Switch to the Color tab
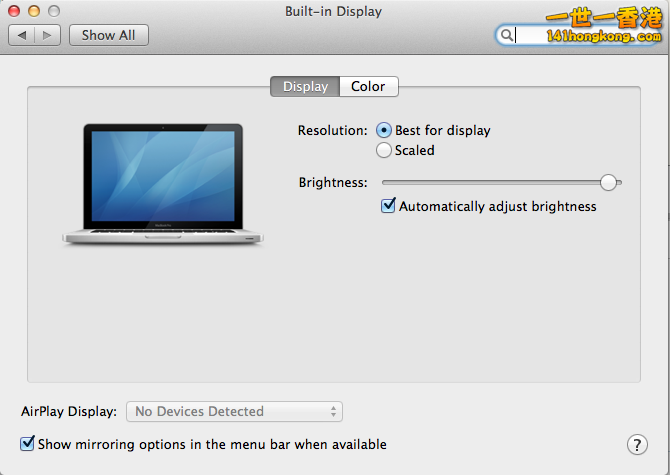This screenshot has height=475, width=670. coord(369,86)
